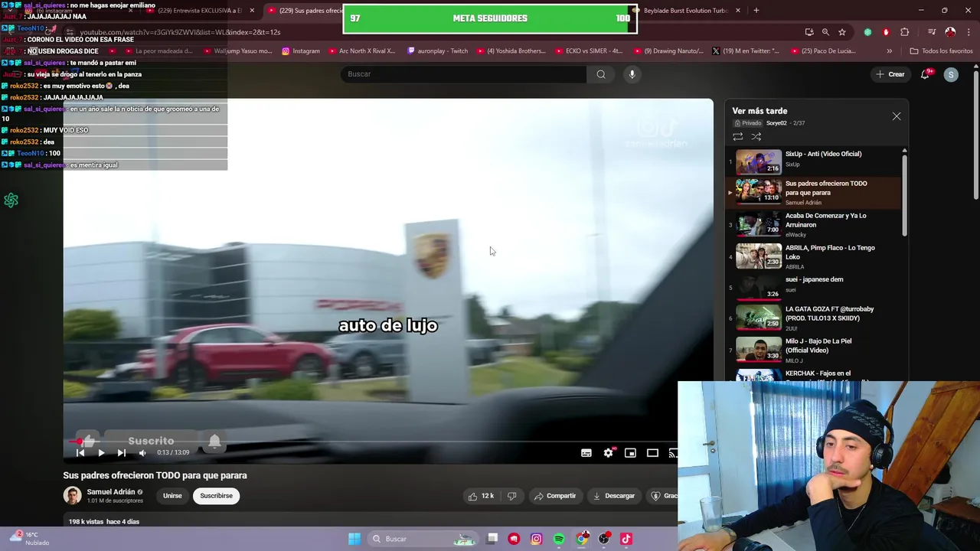980x551 pixels.
Task: Go back to the previous video in the playlist
Action: 80,452
